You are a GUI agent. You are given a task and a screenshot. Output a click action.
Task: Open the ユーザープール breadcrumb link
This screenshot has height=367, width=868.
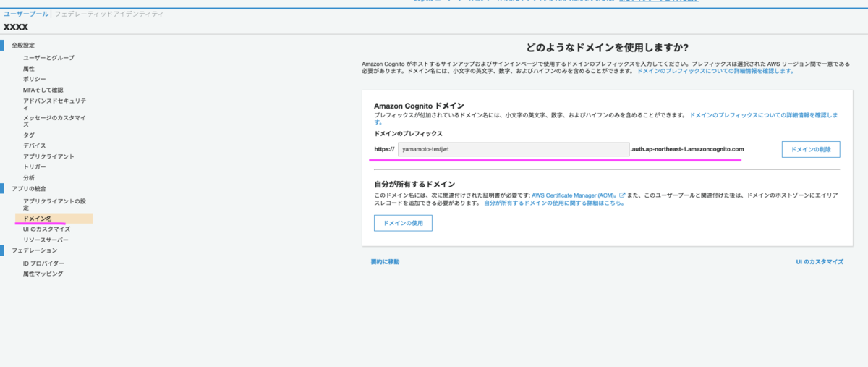tap(26, 14)
